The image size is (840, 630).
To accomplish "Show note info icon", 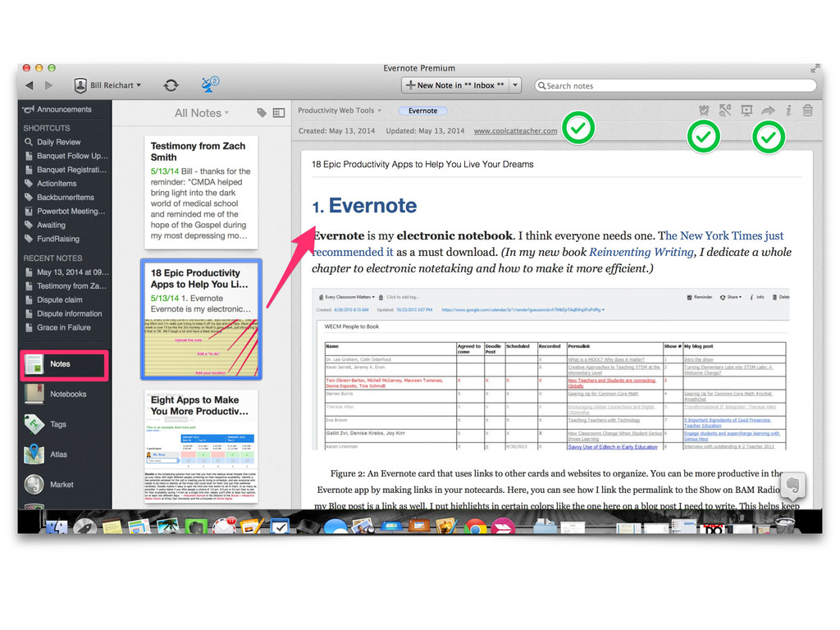I will coord(788,111).
